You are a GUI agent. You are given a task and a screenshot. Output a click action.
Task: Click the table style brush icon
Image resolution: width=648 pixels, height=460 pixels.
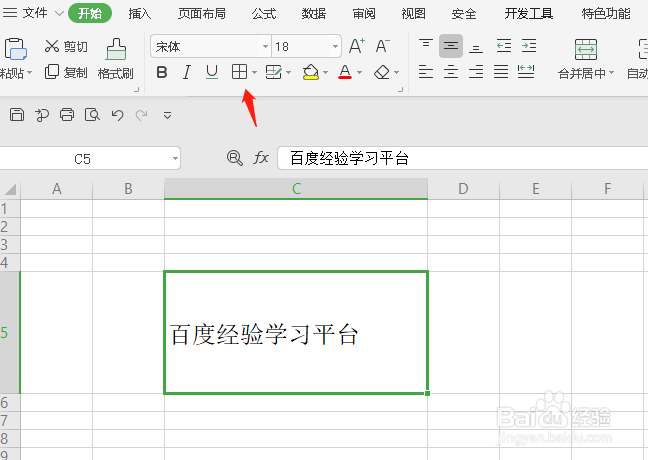click(x=273, y=72)
